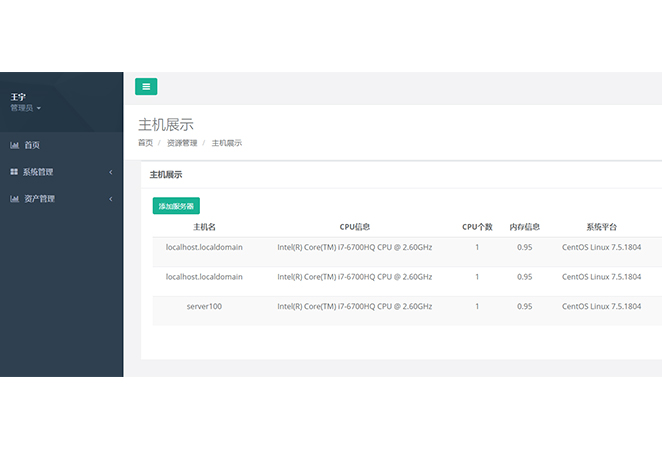The width and height of the screenshot is (662, 466).
Task: Click the bar chart icon beside 首页
Action: pyautogui.click(x=14, y=145)
